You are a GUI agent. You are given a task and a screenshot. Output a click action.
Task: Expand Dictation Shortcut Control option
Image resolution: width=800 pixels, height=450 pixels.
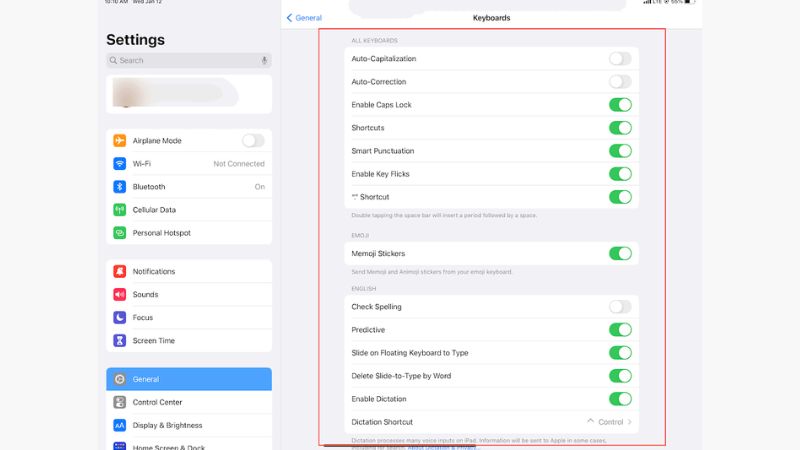tap(610, 422)
